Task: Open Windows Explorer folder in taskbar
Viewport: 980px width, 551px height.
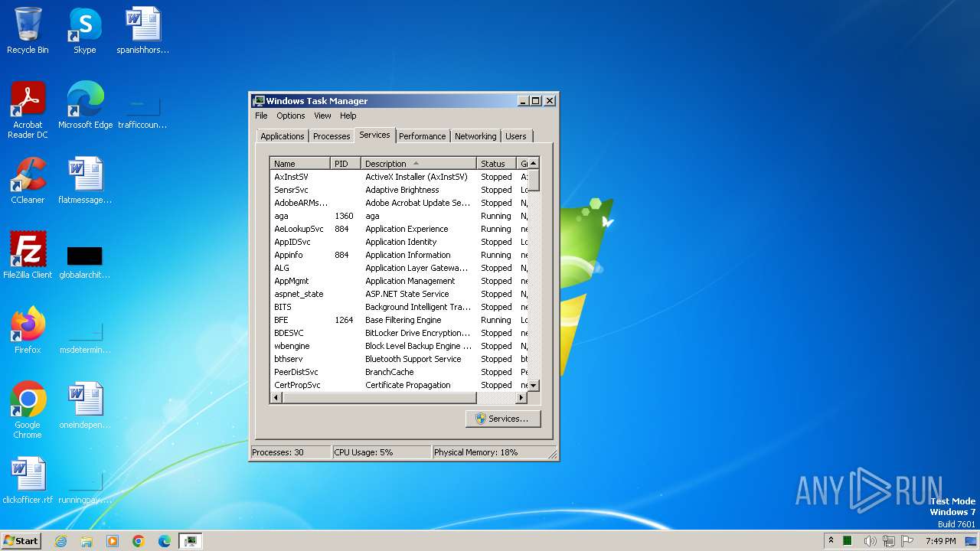Action: [87, 541]
